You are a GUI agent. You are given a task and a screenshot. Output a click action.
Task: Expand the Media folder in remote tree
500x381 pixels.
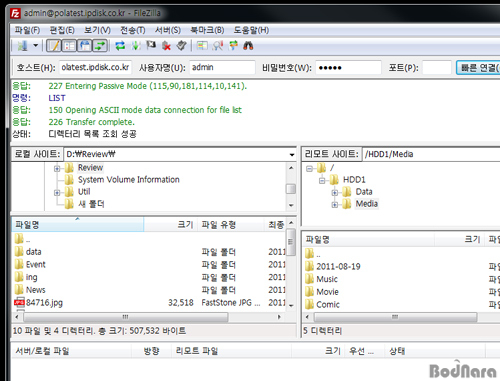(335, 205)
